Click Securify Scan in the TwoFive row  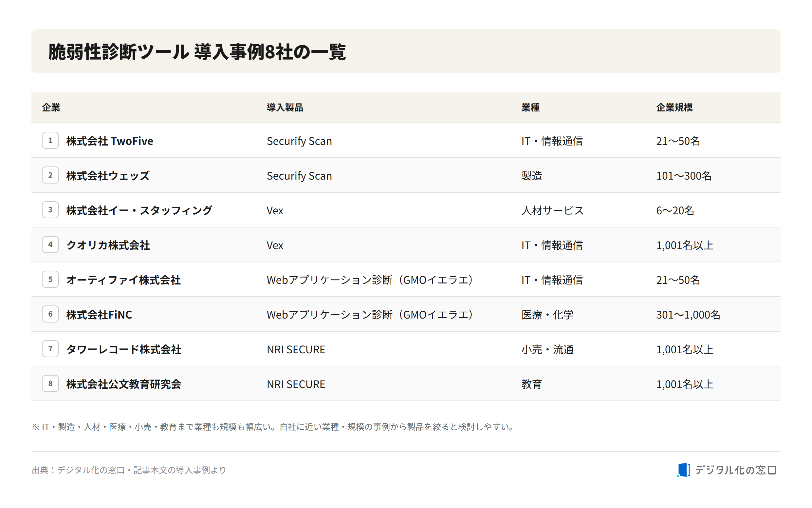pyautogui.click(x=299, y=141)
